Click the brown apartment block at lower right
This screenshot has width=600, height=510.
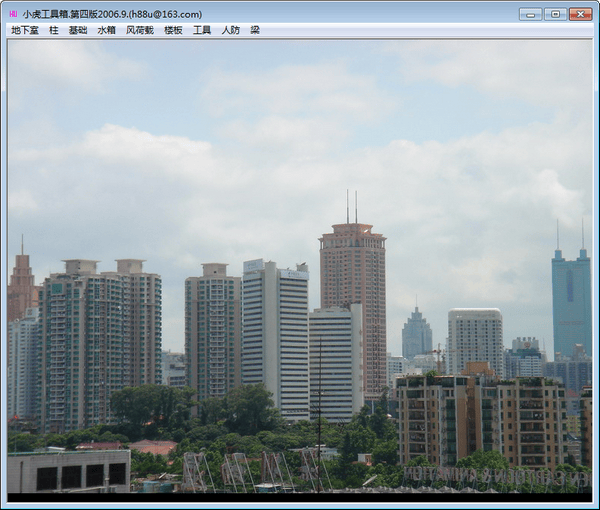480,420
